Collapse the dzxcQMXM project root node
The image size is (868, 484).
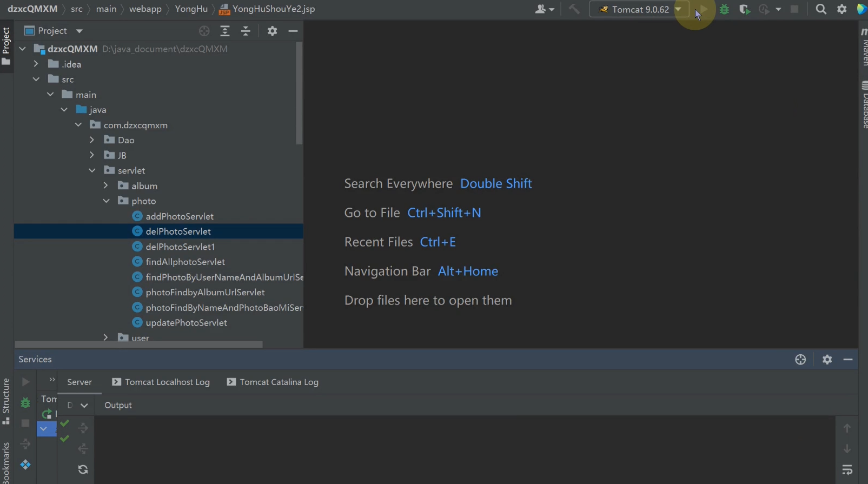click(22, 49)
